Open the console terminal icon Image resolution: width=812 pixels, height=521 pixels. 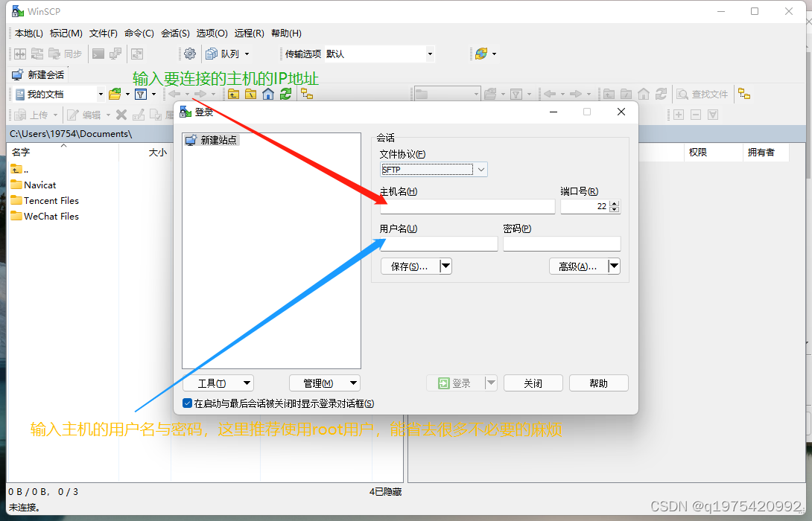[x=98, y=54]
